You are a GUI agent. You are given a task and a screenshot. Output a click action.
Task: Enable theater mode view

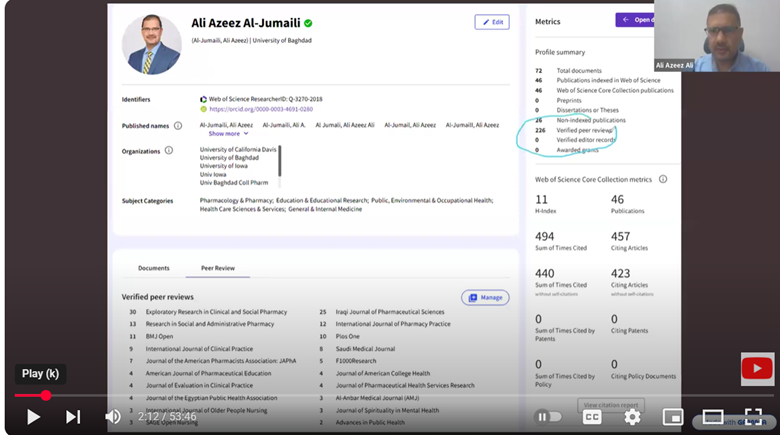click(713, 417)
